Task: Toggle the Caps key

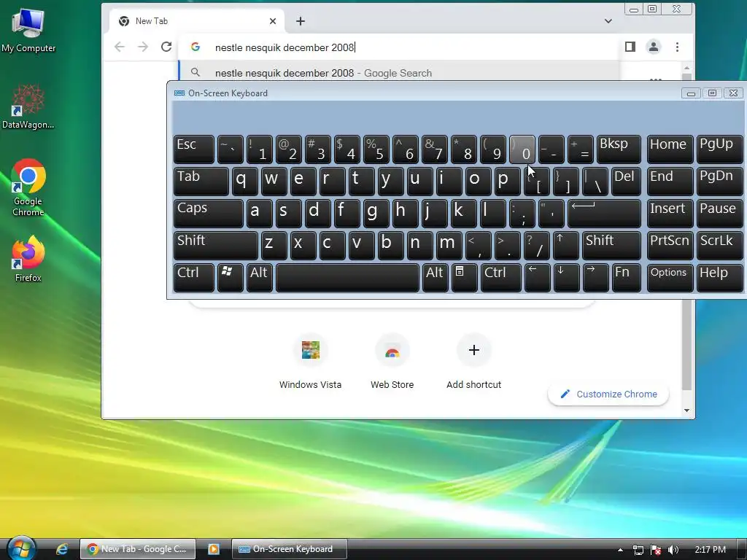Action: pyautogui.click(x=208, y=214)
